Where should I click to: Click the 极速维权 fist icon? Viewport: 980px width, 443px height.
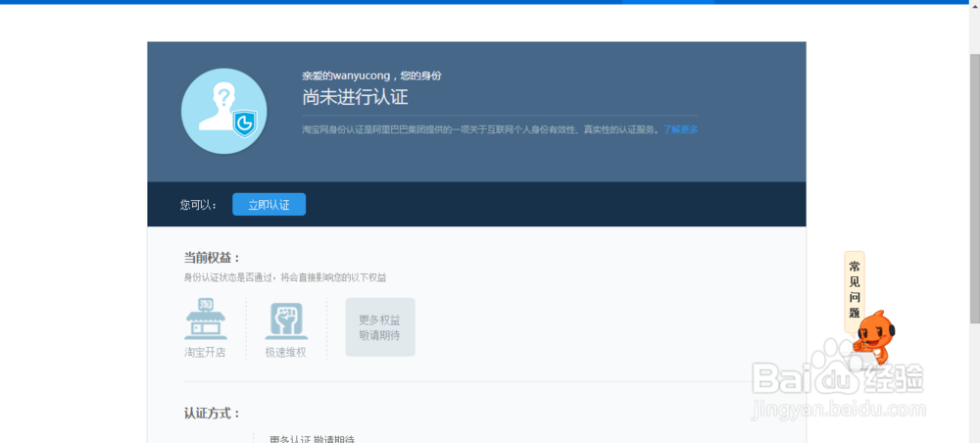(x=285, y=320)
